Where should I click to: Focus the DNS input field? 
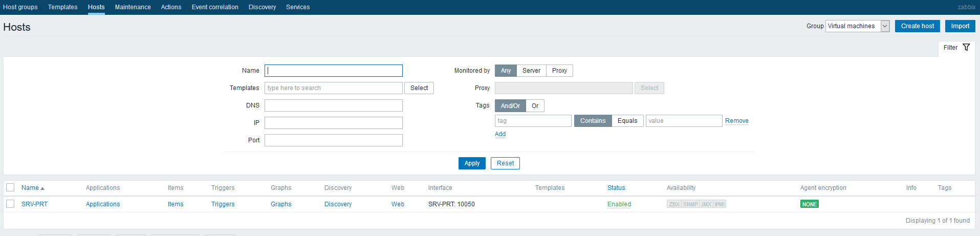coord(333,105)
